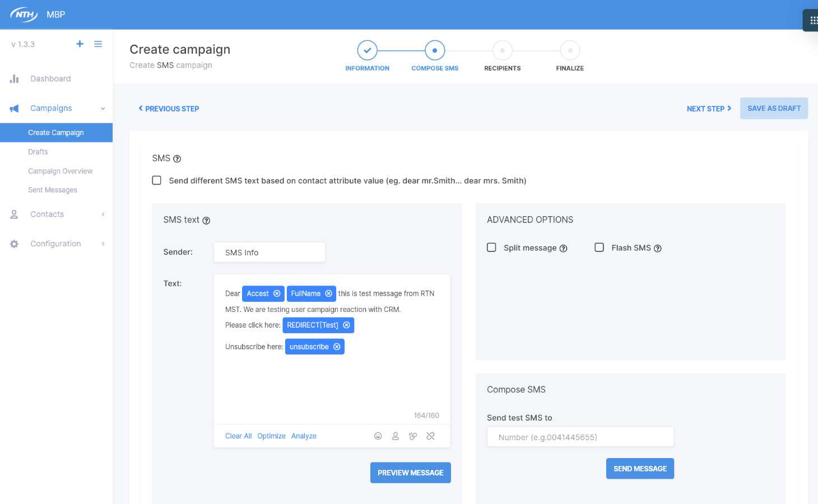Enable Send different SMS text checkbox
Image resolution: width=818 pixels, height=504 pixels.
(157, 180)
